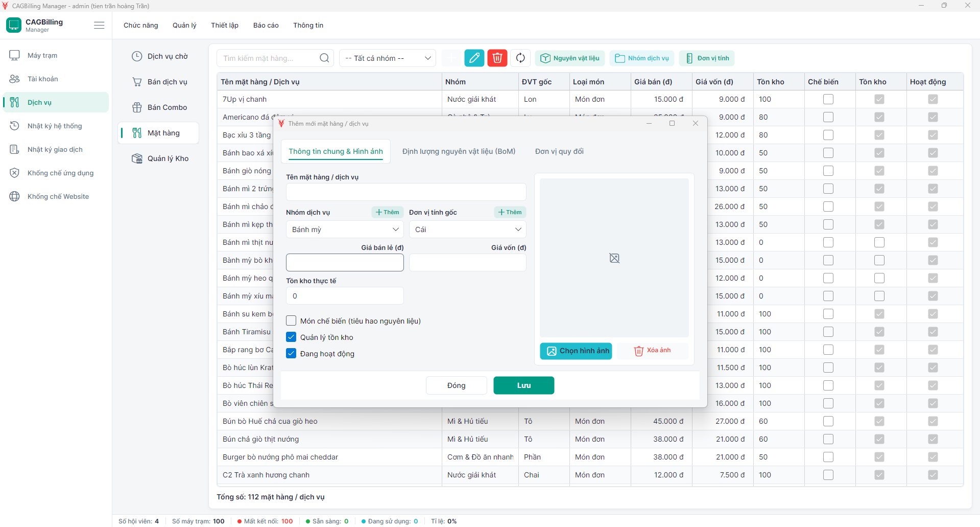Open Quản lý Kho section
Viewport: 980px width, 527px height.
click(x=158, y=158)
